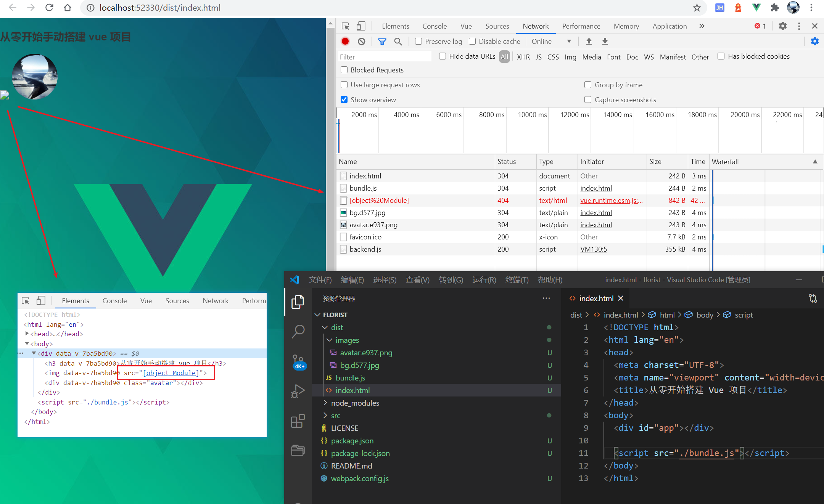Open the network search magnifier
The width and height of the screenshot is (824, 504).
coord(398,41)
